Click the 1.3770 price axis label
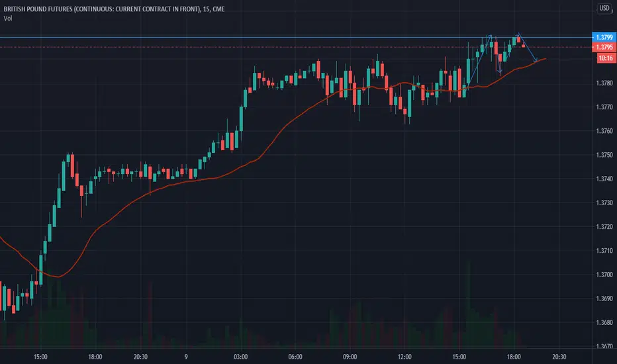617x364 pixels. (x=604, y=107)
